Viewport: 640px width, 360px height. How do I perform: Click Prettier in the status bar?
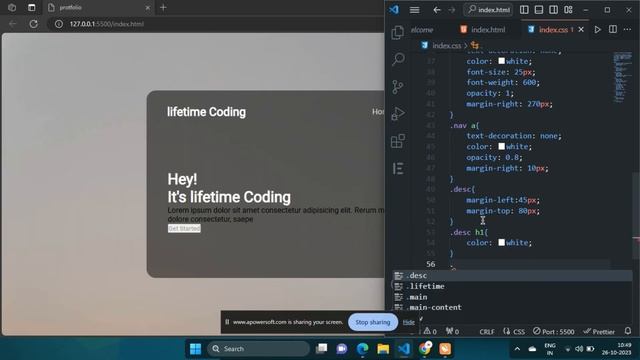tap(599, 331)
